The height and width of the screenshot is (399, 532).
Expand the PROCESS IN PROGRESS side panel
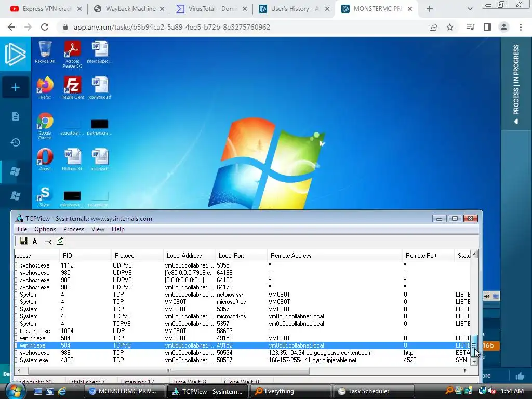[x=516, y=84]
